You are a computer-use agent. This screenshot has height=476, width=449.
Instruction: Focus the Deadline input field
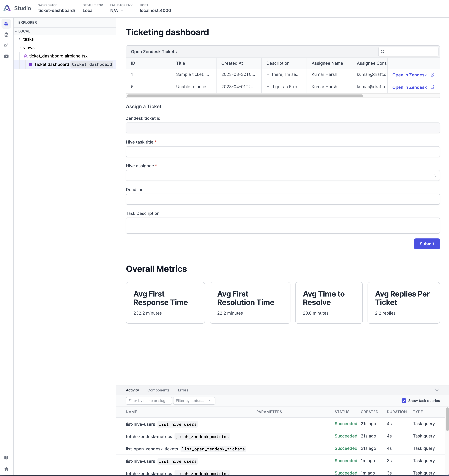tap(283, 199)
